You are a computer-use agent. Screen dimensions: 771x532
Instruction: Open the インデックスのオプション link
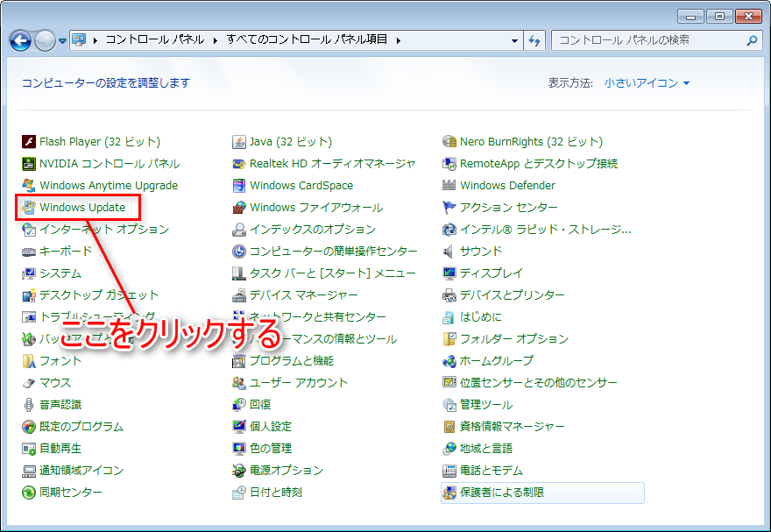pyautogui.click(x=313, y=229)
